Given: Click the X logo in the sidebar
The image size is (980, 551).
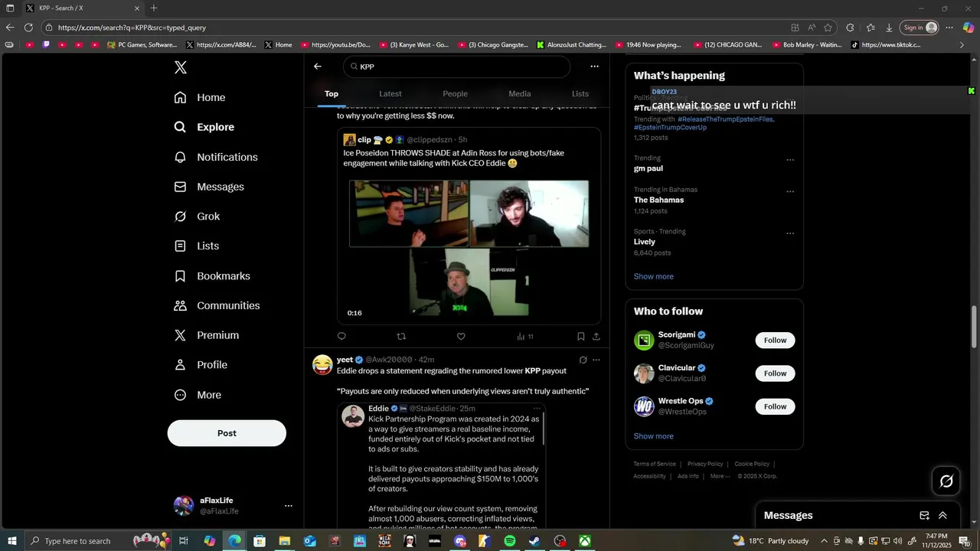Looking at the screenshot, I should [x=180, y=67].
